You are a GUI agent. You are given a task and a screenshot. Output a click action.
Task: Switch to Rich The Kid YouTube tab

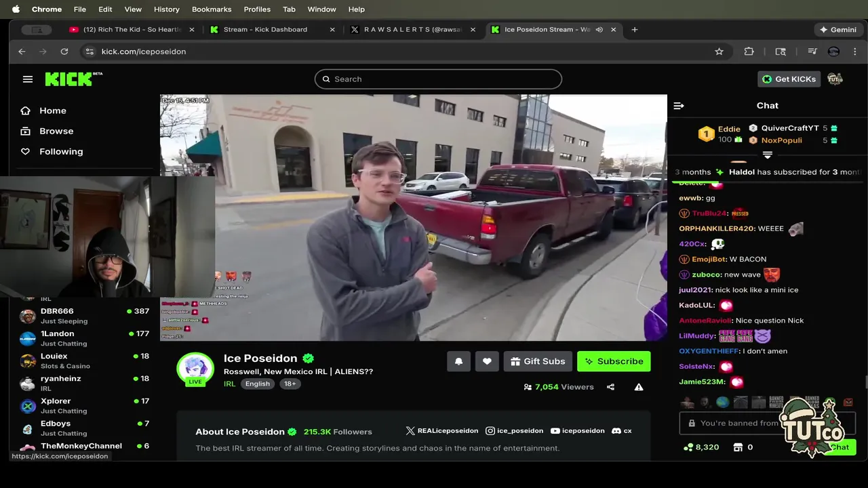(131, 30)
